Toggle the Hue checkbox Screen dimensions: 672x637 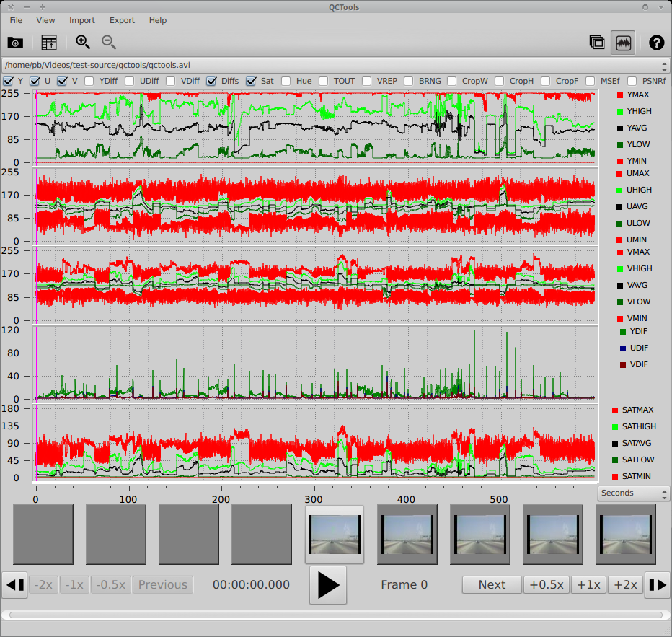(286, 81)
